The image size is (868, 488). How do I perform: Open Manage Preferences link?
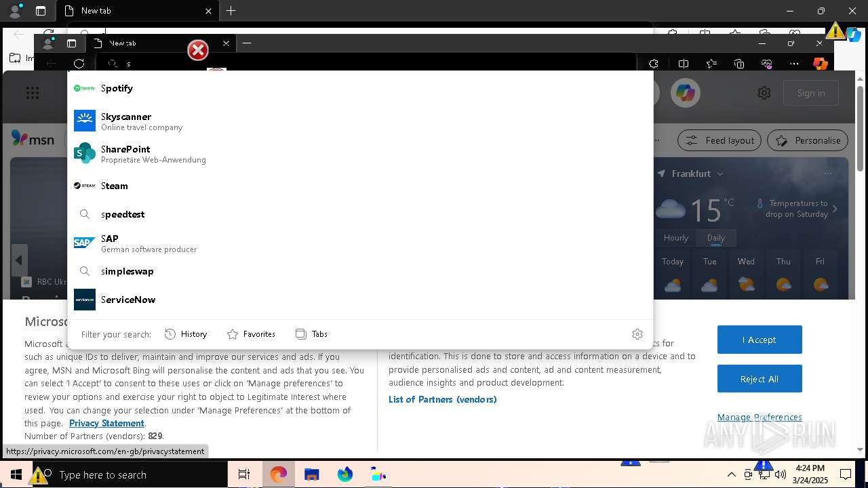[759, 417]
